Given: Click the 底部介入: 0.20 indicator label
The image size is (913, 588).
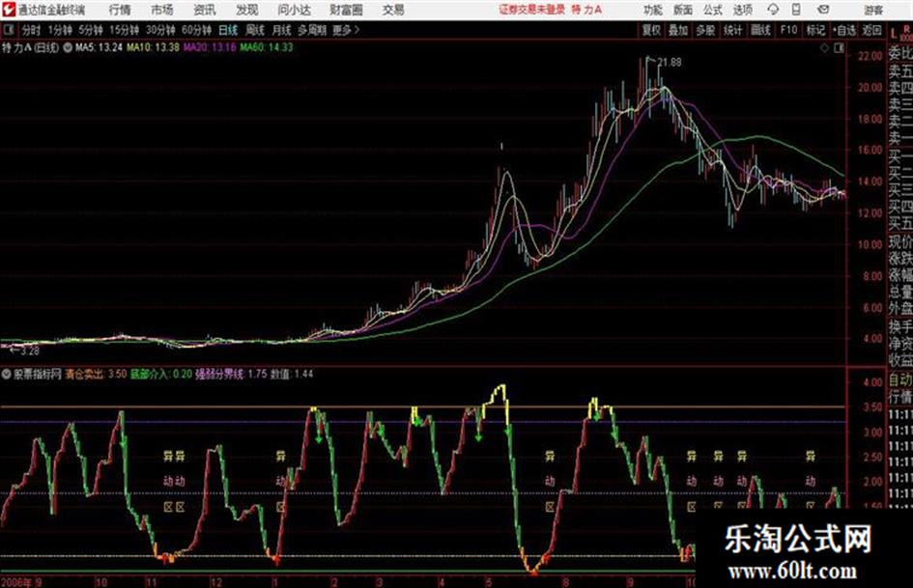Looking at the screenshot, I should coord(161,374).
